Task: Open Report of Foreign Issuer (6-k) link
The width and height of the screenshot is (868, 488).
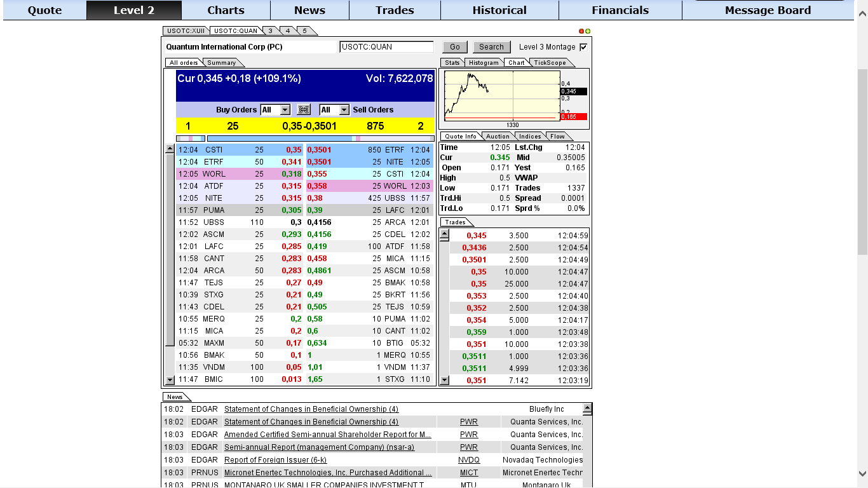Action: tap(275, 460)
